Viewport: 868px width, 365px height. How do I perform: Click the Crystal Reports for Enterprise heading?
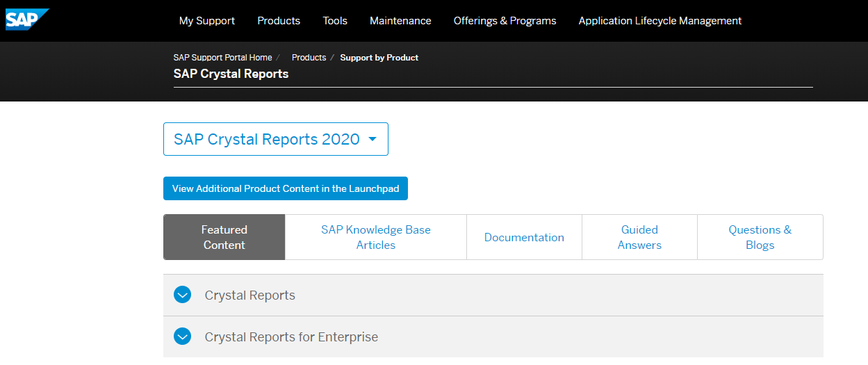click(291, 337)
